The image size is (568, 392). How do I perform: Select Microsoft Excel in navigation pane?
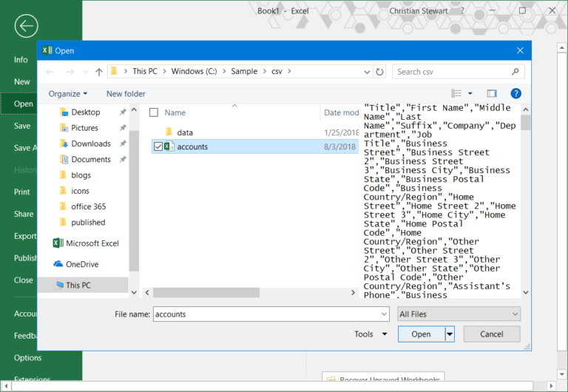(x=92, y=243)
